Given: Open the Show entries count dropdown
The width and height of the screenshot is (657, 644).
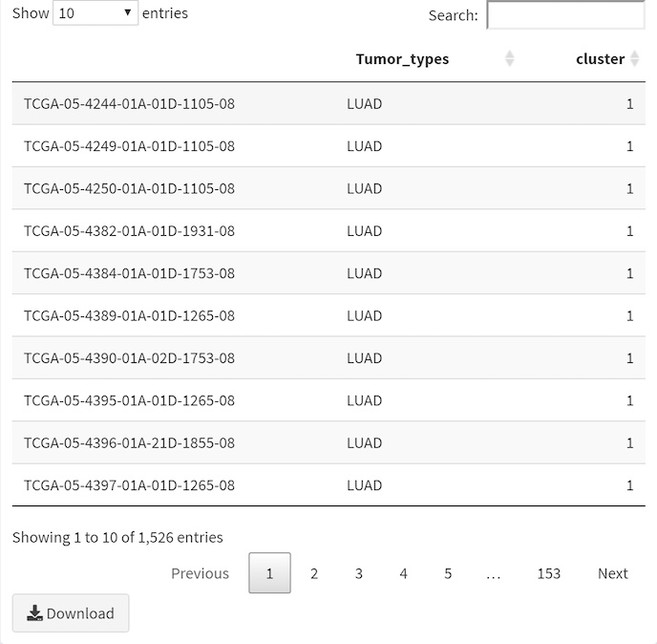Looking at the screenshot, I should pyautogui.click(x=95, y=13).
